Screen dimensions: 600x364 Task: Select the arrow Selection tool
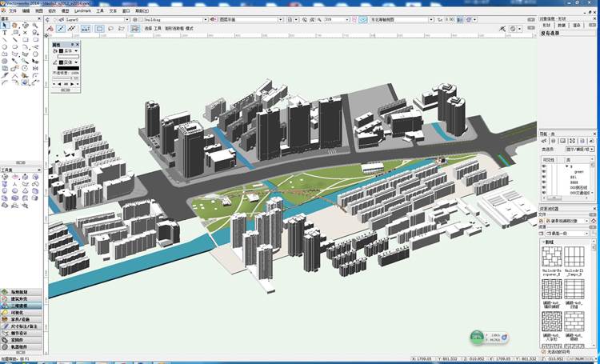[5, 26]
